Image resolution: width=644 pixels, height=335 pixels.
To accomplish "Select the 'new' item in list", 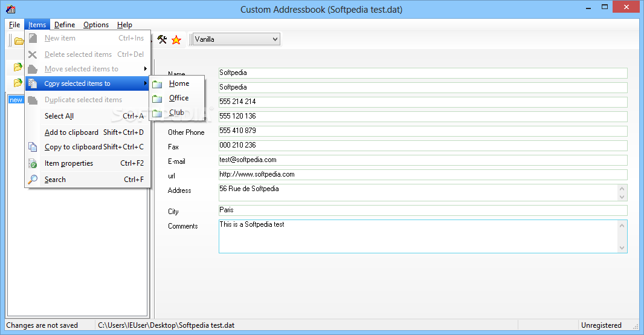I will click(16, 100).
